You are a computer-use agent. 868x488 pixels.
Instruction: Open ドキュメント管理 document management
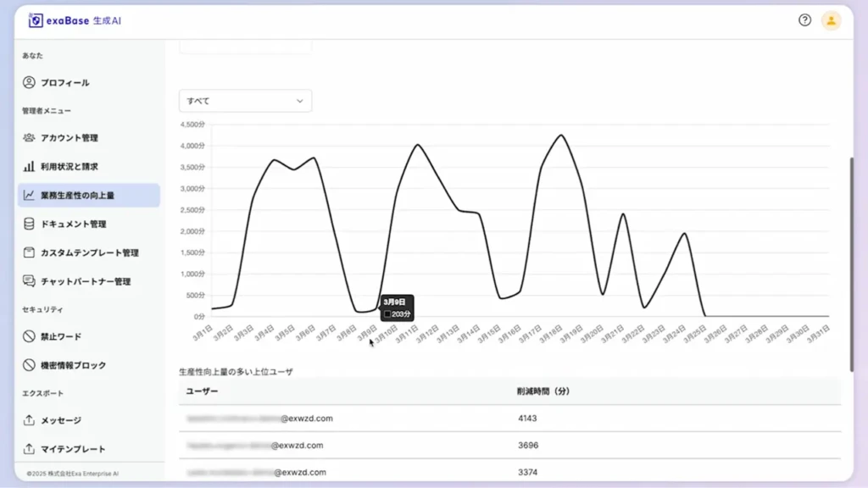[74, 224]
